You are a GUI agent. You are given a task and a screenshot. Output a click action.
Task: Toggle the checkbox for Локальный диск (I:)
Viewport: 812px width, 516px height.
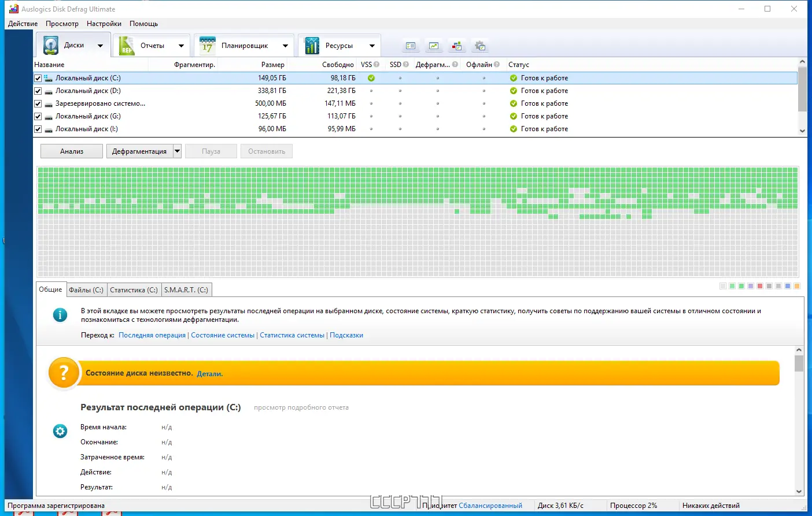coord(38,128)
